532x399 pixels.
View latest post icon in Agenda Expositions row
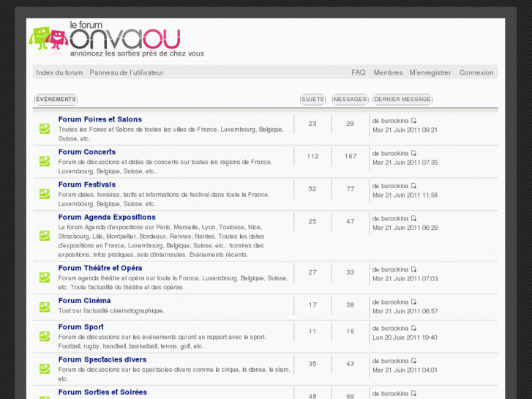point(413,219)
